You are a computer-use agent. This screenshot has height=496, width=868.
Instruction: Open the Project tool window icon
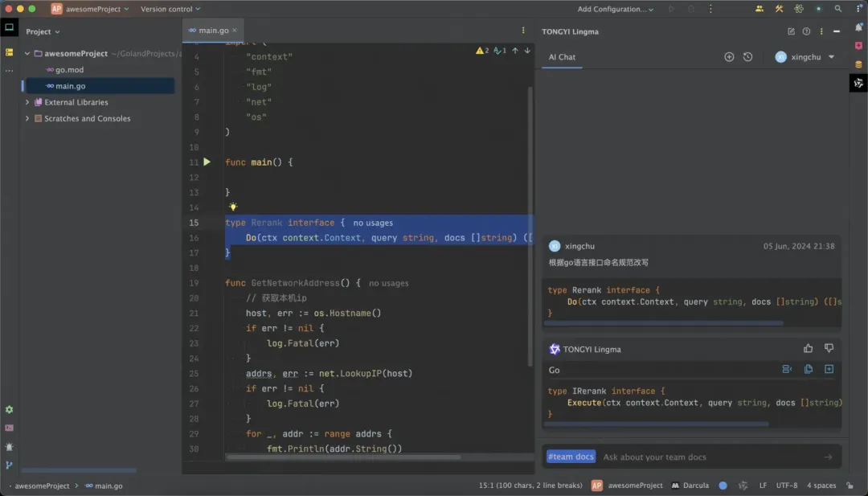click(9, 27)
